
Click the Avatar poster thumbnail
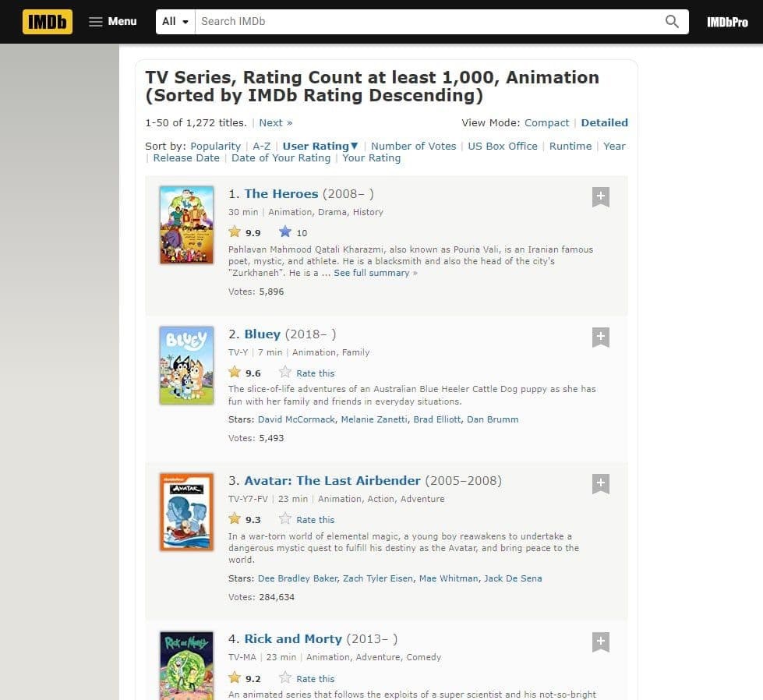186,512
